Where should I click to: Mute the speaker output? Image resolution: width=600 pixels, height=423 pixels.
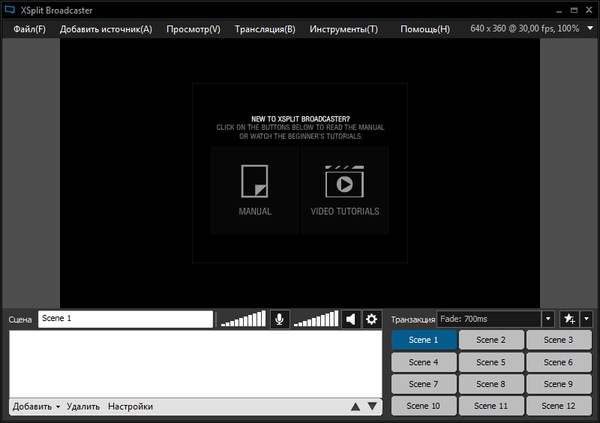(x=350, y=319)
